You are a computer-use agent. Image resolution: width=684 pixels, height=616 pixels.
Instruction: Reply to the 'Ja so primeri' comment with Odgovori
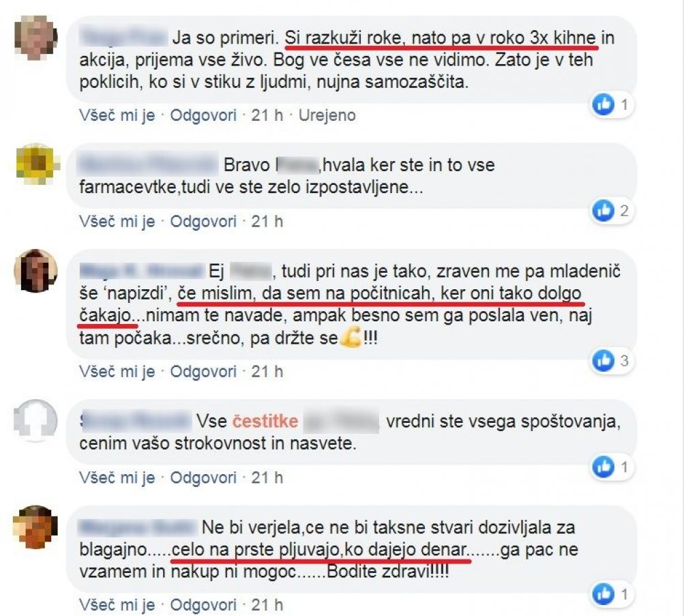pyautogui.click(x=203, y=115)
